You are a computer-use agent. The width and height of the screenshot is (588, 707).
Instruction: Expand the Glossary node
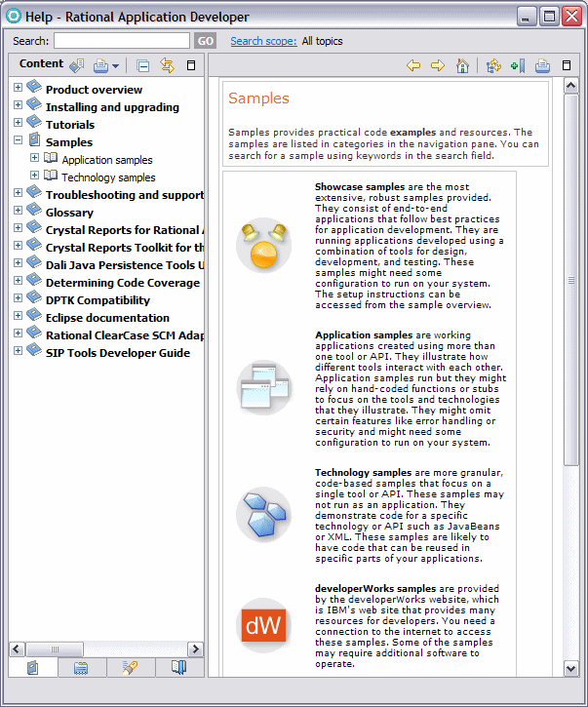click(18, 210)
